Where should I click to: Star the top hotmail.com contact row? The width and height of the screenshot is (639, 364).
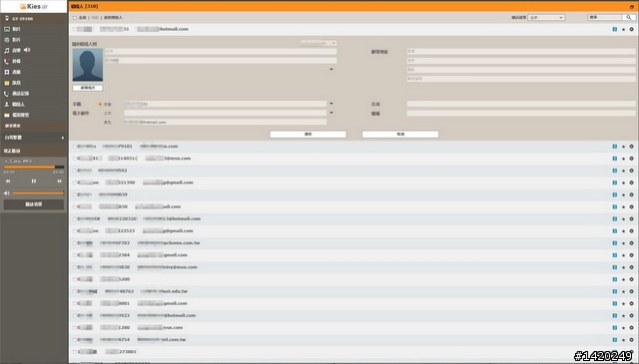(x=623, y=29)
